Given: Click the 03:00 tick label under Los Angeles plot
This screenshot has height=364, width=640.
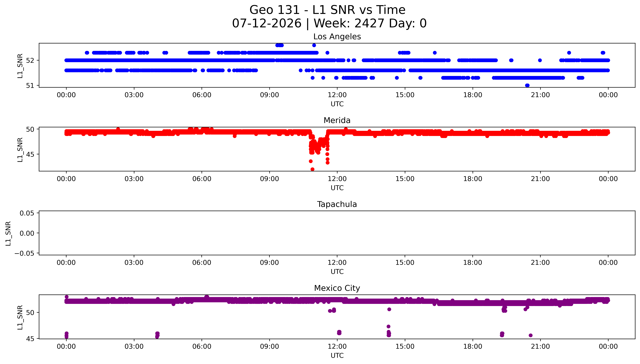Looking at the screenshot, I should pyautogui.click(x=134, y=95).
